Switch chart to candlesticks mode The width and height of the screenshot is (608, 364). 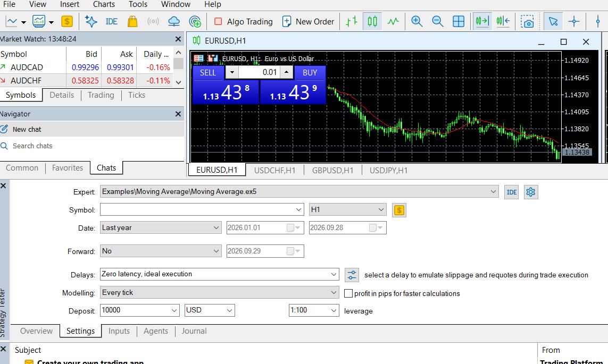[x=372, y=21]
